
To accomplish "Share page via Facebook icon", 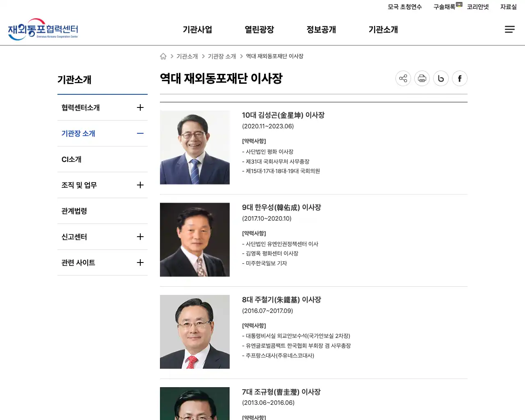I will (x=460, y=78).
